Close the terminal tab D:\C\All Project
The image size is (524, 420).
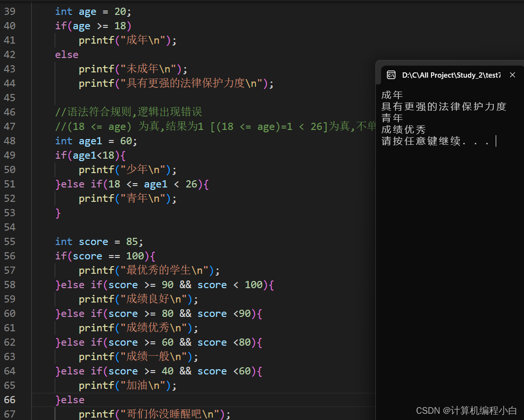[512, 75]
